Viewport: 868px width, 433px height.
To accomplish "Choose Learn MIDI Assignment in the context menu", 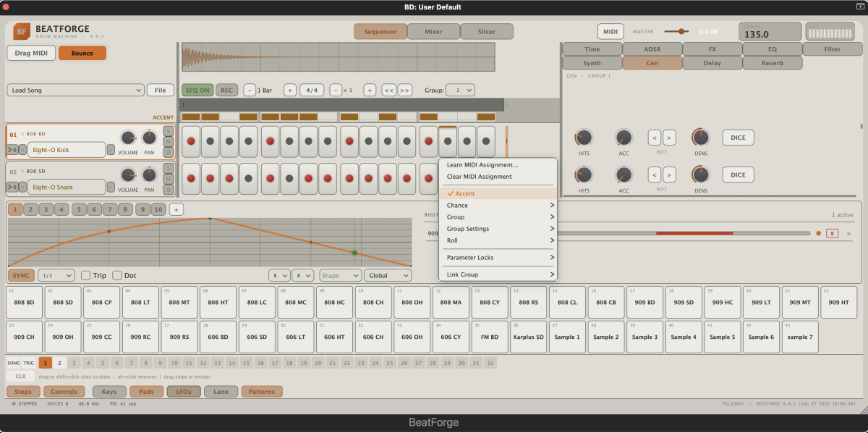I will tap(498, 165).
